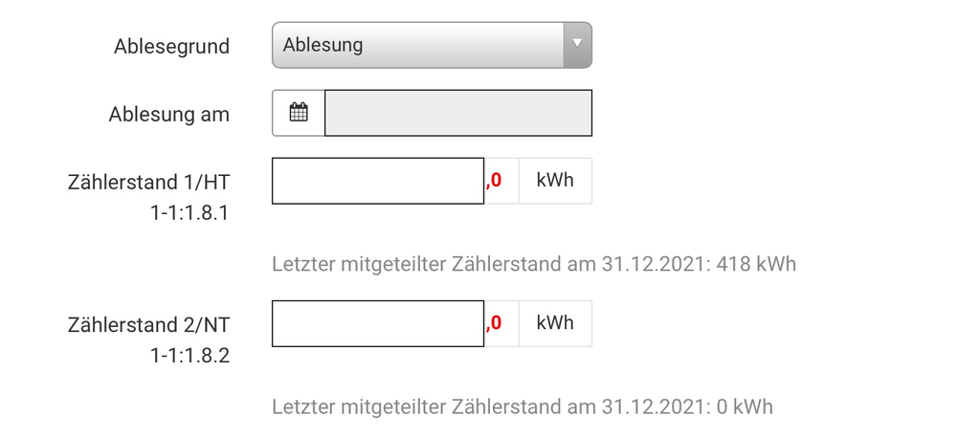The image size is (980, 438).
Task: Click the kWh unit beside Zählerstand 1/HT
Action: 555,180
